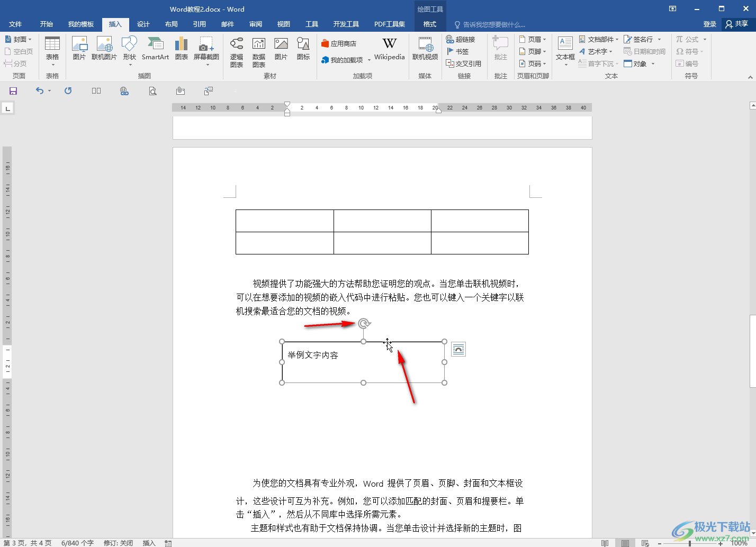Click zoom level 100% in status bar
Screen dimensions: 756x547
tap(739, 543)
